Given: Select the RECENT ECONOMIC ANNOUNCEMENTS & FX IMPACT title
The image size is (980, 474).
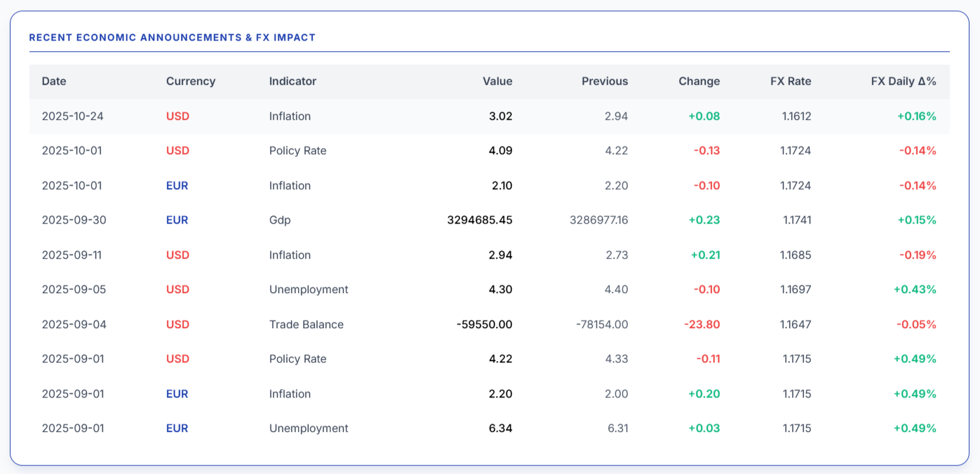Looking at the screenshot, I should pyautogui.click(x=172, y=37).
